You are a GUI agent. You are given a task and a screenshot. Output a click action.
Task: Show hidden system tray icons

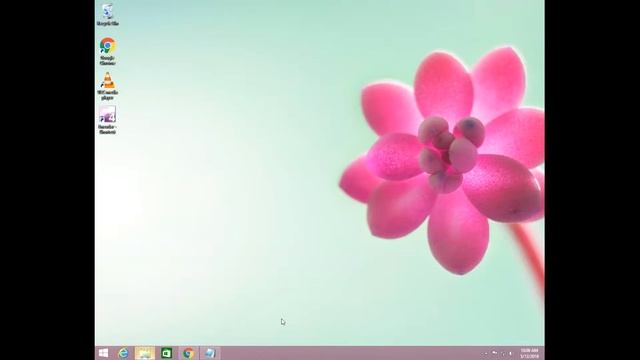tap(485, 353)
